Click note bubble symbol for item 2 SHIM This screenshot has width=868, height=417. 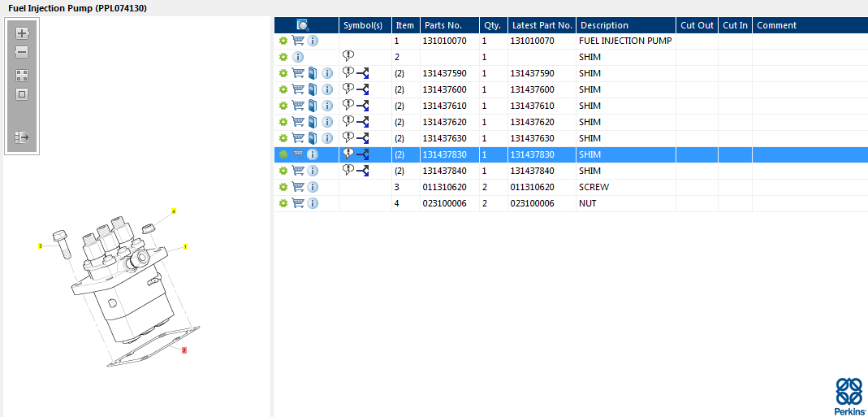(x=348, y=56)
